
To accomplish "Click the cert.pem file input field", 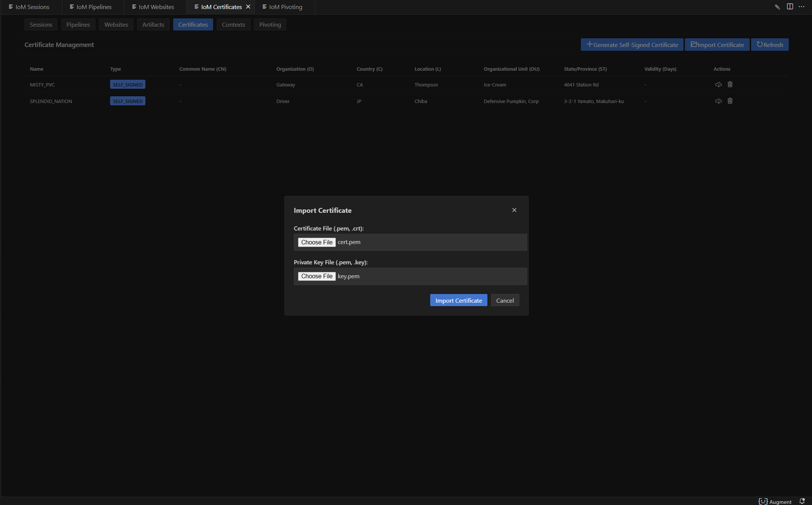I will tap(410, 243).
